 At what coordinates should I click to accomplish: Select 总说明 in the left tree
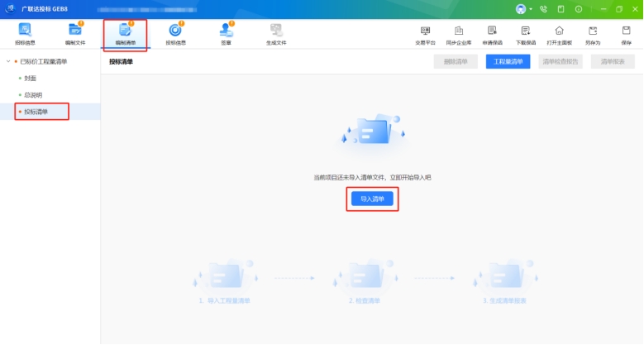[33, 94]
